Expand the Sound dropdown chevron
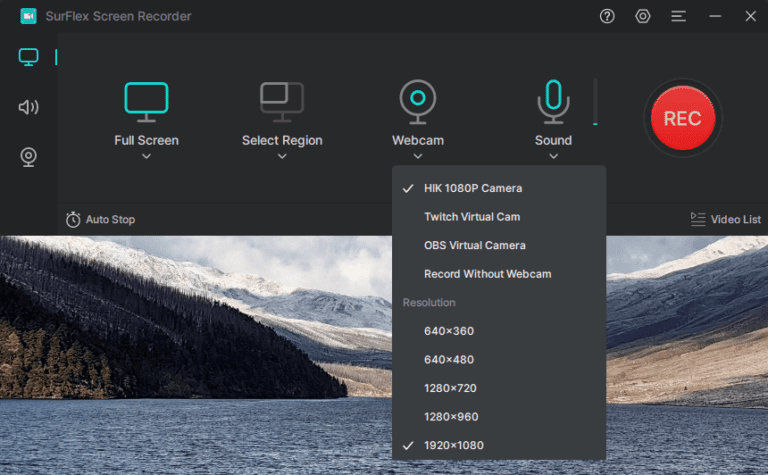The width and height of the screenshot is (768, 475). click(553, 156)
